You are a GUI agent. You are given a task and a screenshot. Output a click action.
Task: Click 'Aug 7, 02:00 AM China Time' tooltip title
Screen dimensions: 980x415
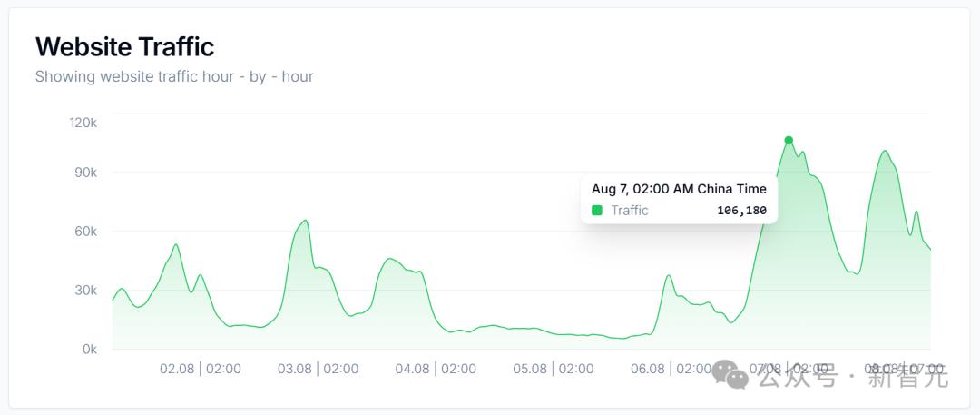680,189
